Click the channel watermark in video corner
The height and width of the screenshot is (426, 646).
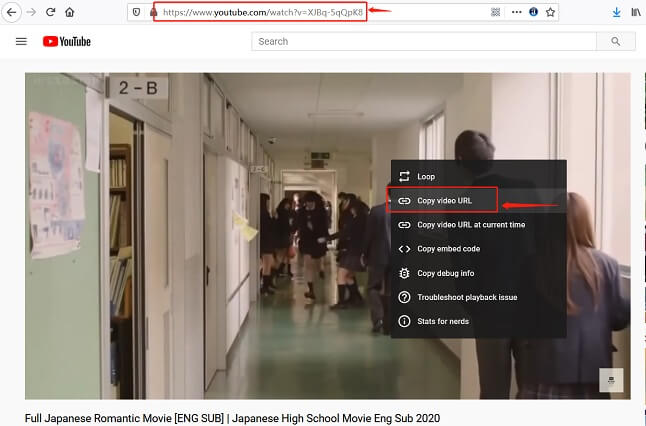pyautogui.click(x=611, y=380)
